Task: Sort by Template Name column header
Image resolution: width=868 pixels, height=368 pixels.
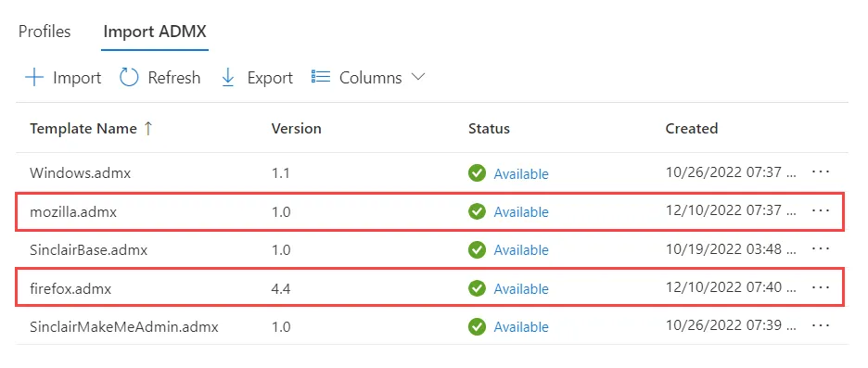Action: point(83,129)
